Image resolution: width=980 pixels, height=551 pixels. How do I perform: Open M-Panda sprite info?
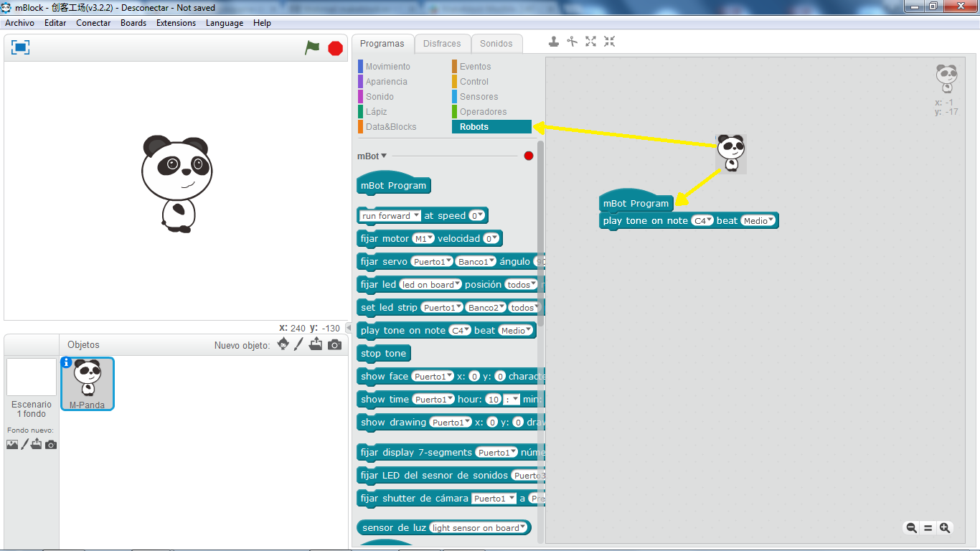tap(66, 362)
